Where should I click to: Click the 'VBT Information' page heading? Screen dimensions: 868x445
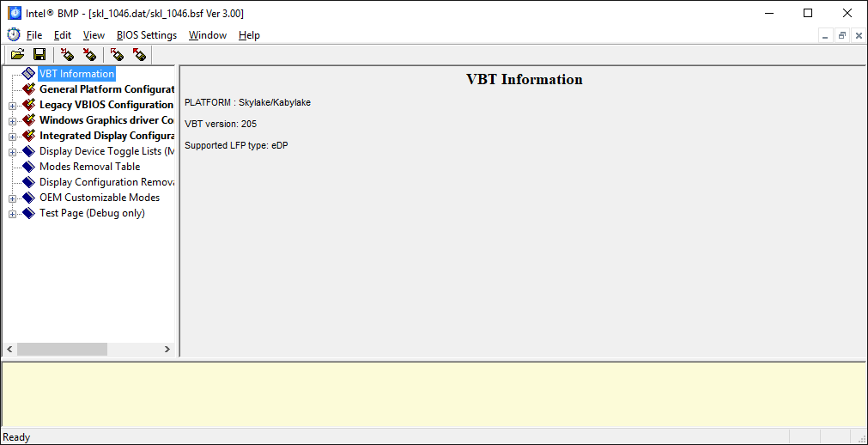pyautogui.click(x=525, y=79)
